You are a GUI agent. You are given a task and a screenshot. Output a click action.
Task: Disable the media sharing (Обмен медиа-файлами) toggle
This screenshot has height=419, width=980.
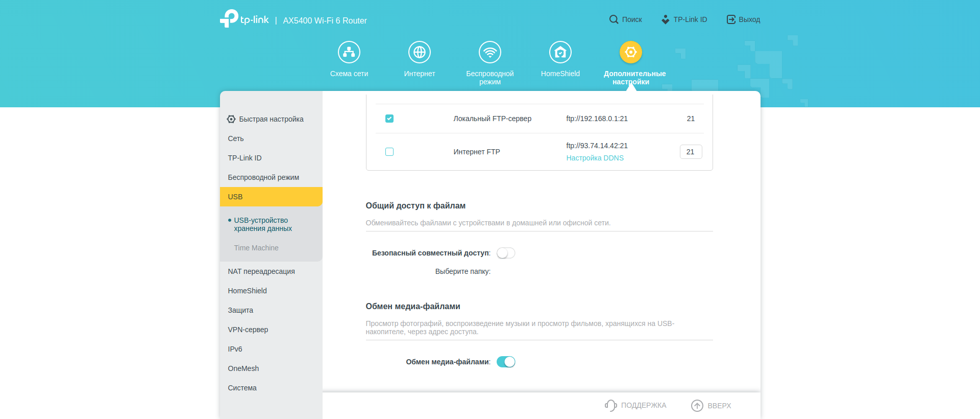click(506, 362)
